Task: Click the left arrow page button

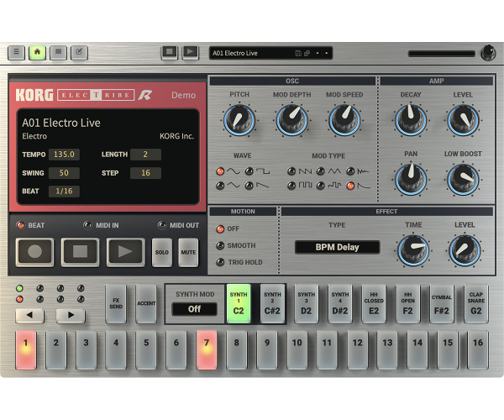Action: 30,316
